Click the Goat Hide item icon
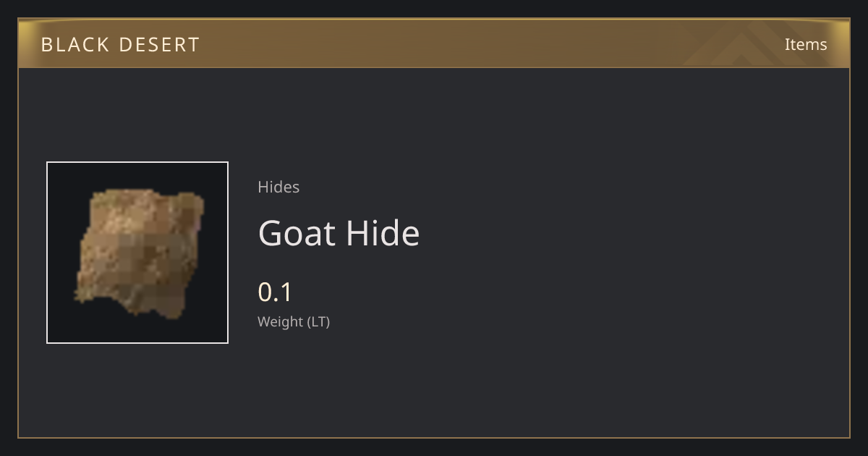 137,253
